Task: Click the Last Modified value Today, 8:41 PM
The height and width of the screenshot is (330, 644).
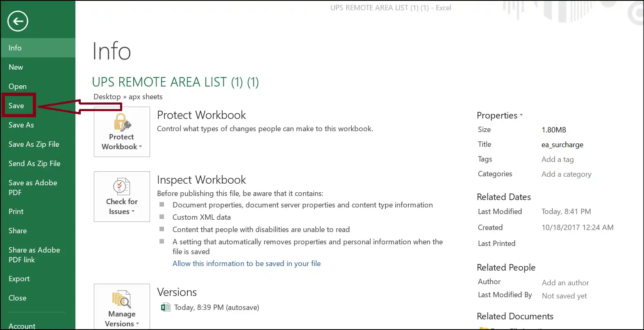Action: coord(566,212)
